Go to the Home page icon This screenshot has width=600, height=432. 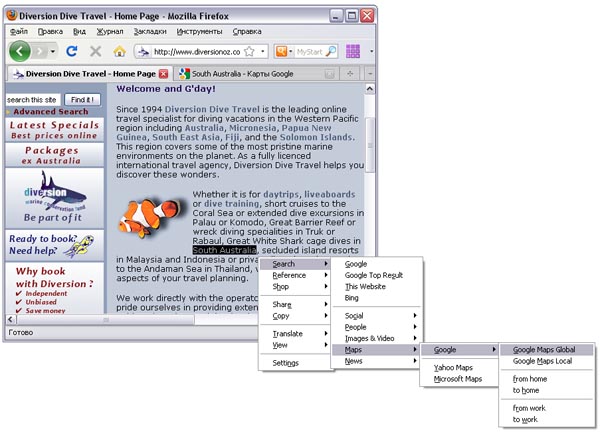[119, 51]
